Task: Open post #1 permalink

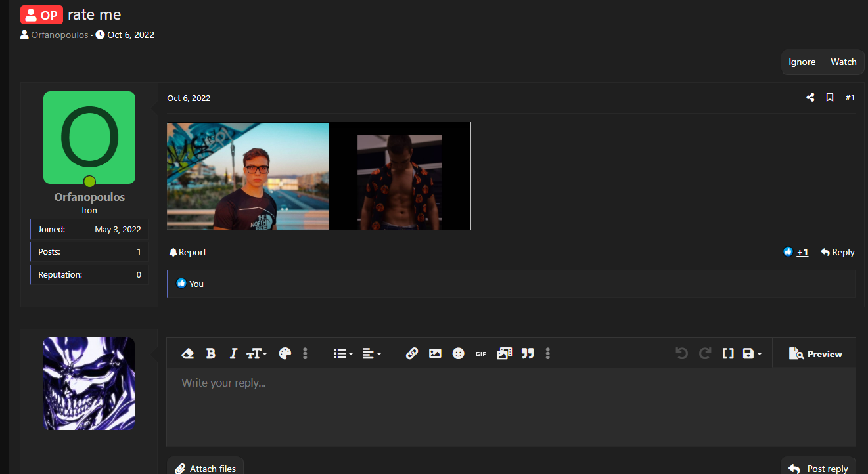Action: 850,97
